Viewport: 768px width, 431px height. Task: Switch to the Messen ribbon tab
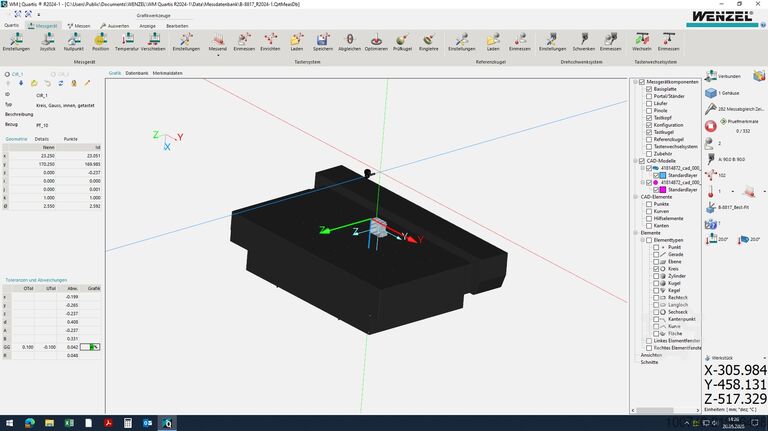(x=79, y=25)
